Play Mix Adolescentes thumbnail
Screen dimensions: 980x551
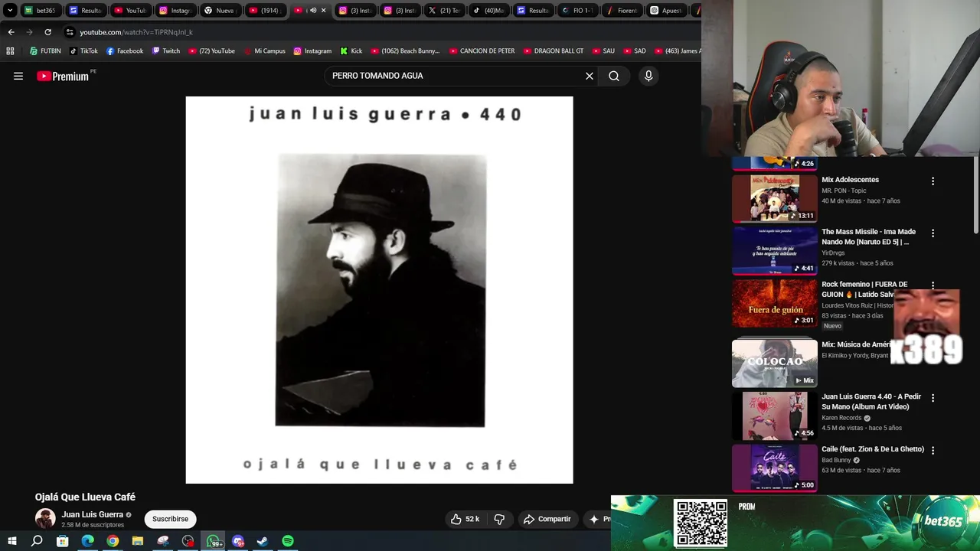tap(774, 198)
